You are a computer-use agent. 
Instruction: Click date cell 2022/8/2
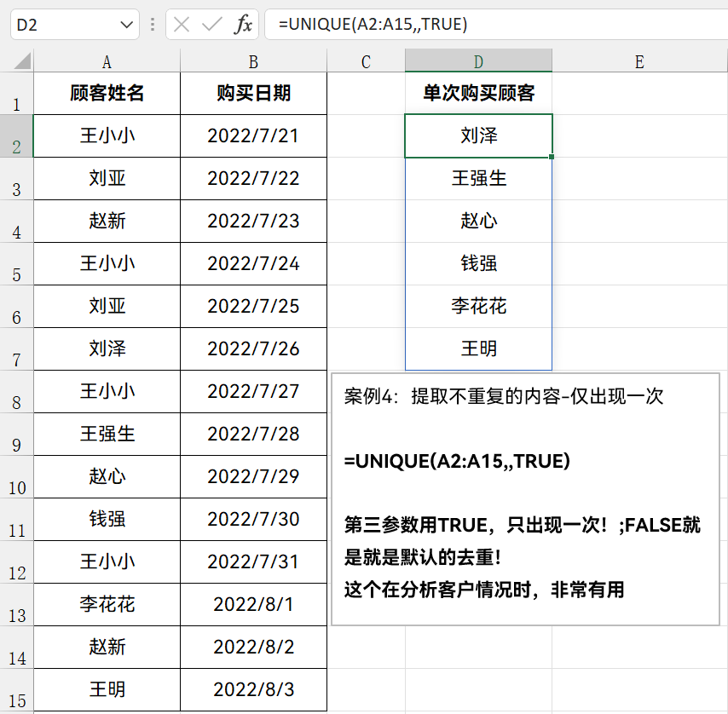253,648
